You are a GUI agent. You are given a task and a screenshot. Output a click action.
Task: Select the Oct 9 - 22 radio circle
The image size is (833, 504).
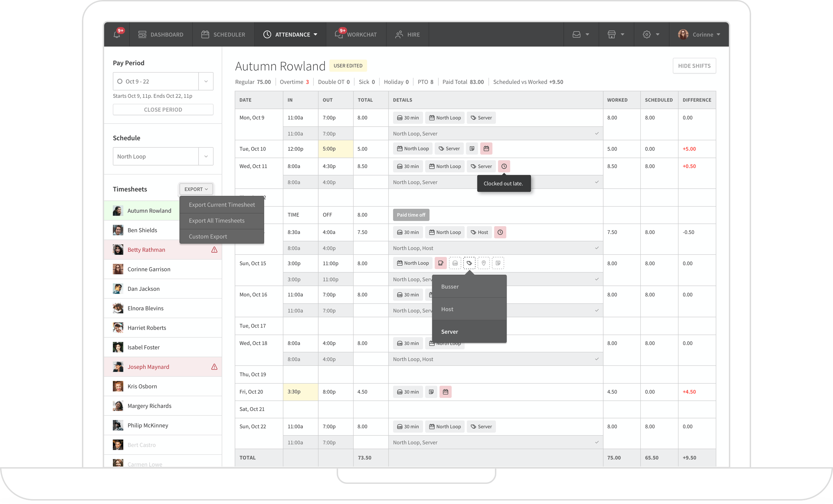click(x=120, y=81)
